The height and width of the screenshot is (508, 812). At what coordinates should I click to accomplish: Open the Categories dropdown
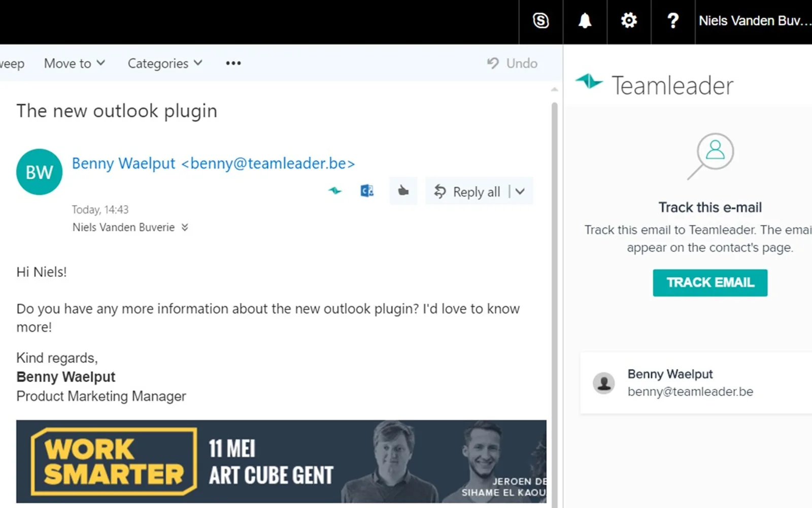[x=165, y=63]
